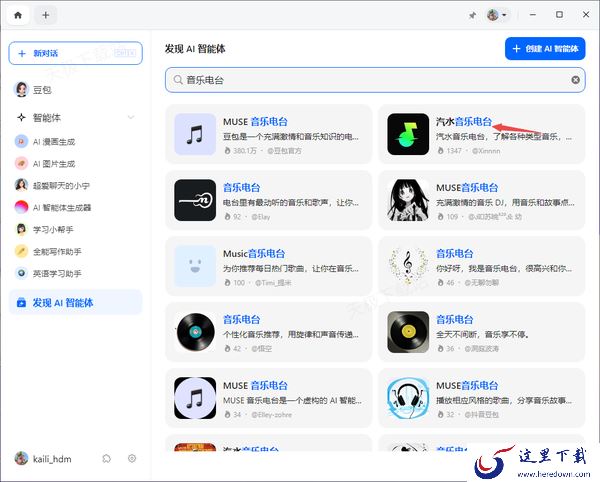Click the fire icon beside 1347

coord(440,151)
